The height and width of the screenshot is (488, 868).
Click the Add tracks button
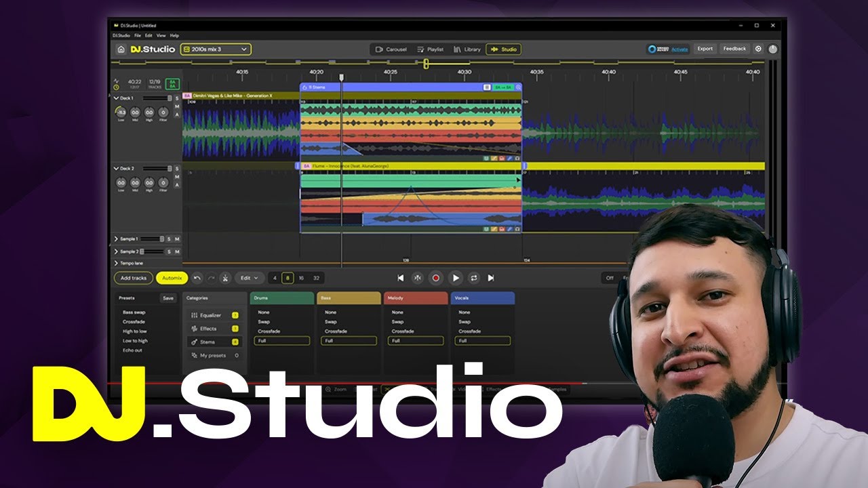coord(134,278)
